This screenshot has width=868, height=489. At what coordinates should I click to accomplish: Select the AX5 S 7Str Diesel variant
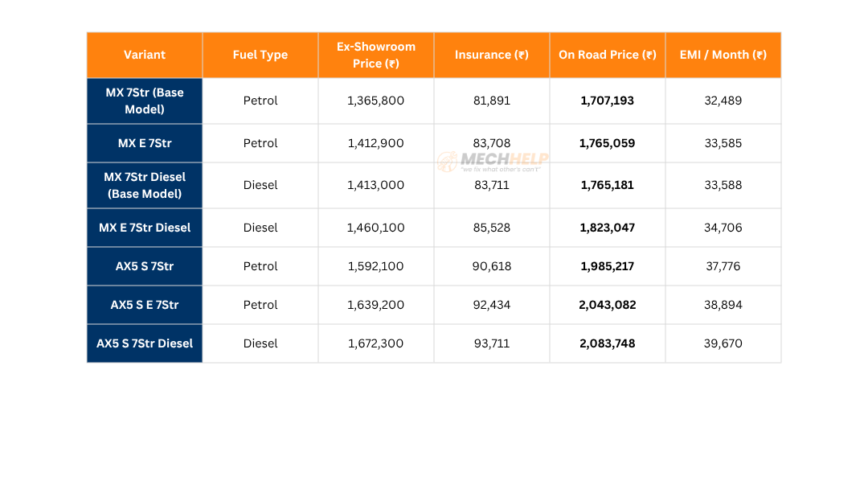(145, 343)
